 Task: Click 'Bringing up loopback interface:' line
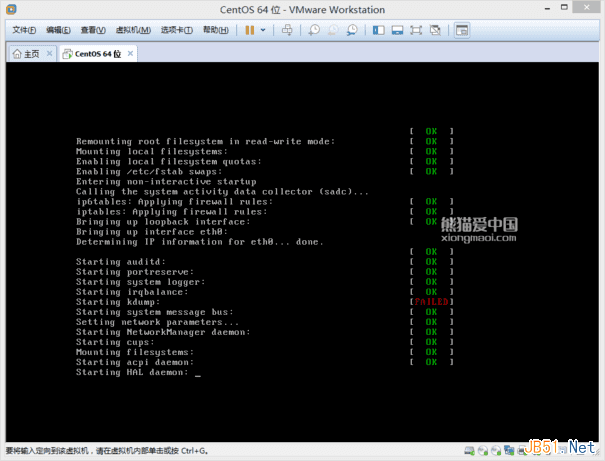pos(163,222)
